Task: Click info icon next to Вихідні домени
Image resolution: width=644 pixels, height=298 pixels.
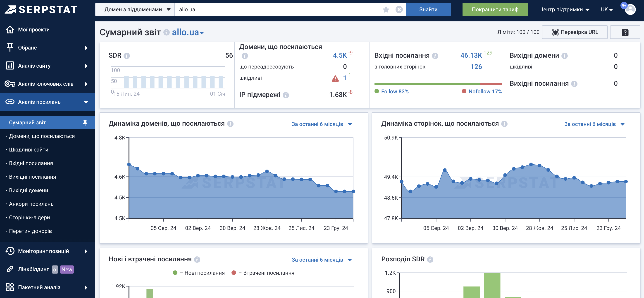Action: (564, 56)
